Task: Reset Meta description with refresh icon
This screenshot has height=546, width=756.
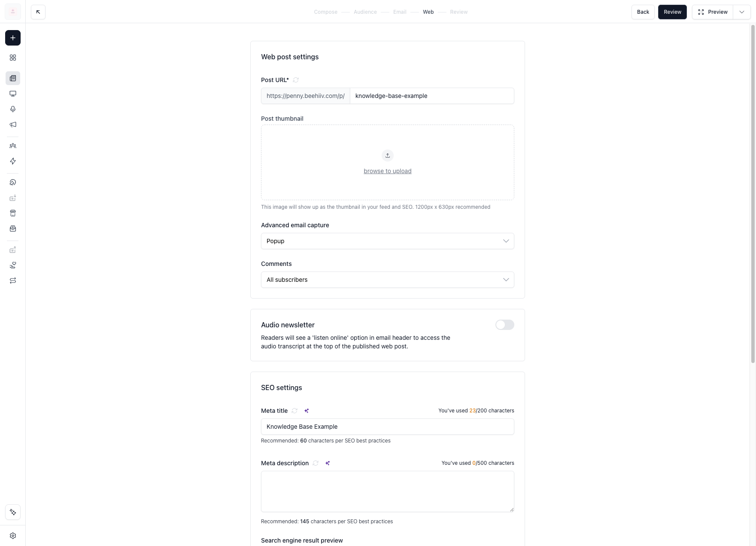Action: tap(316, 463)
